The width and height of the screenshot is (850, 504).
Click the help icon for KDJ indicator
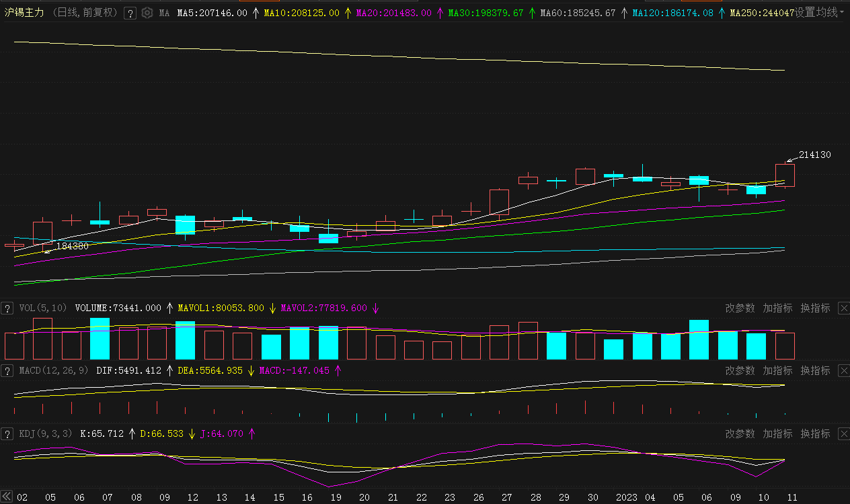click(7, 434)
